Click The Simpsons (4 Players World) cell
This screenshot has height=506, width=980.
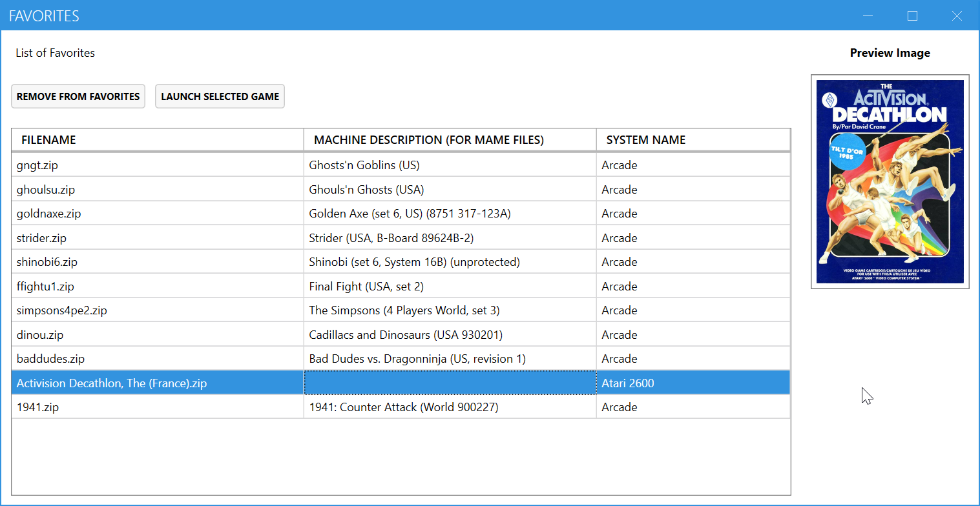coord(450,310)
